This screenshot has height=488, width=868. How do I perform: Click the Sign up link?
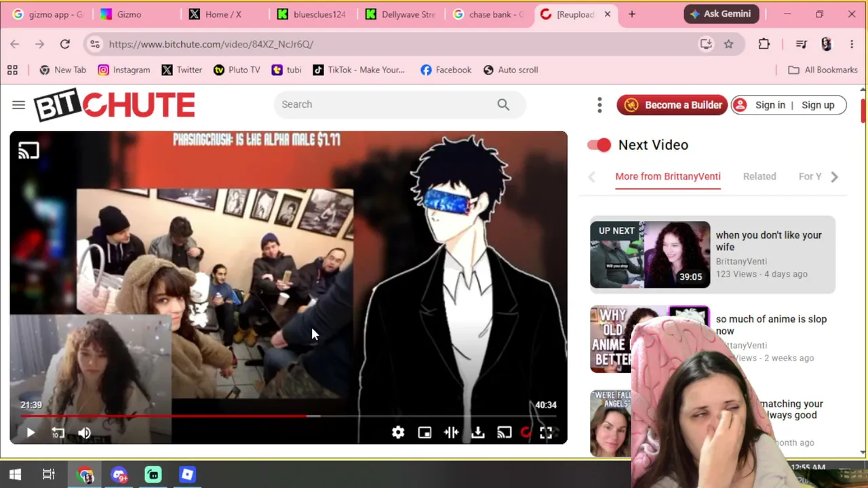pos(818,105)
